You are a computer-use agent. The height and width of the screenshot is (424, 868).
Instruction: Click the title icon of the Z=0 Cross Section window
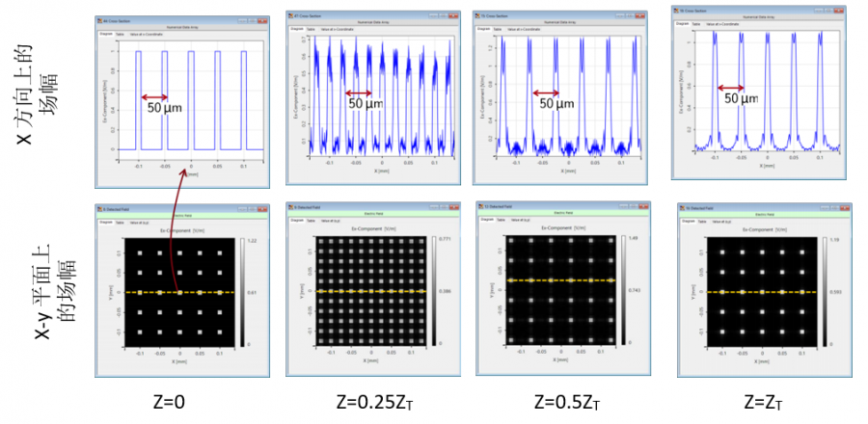point(99,20)
